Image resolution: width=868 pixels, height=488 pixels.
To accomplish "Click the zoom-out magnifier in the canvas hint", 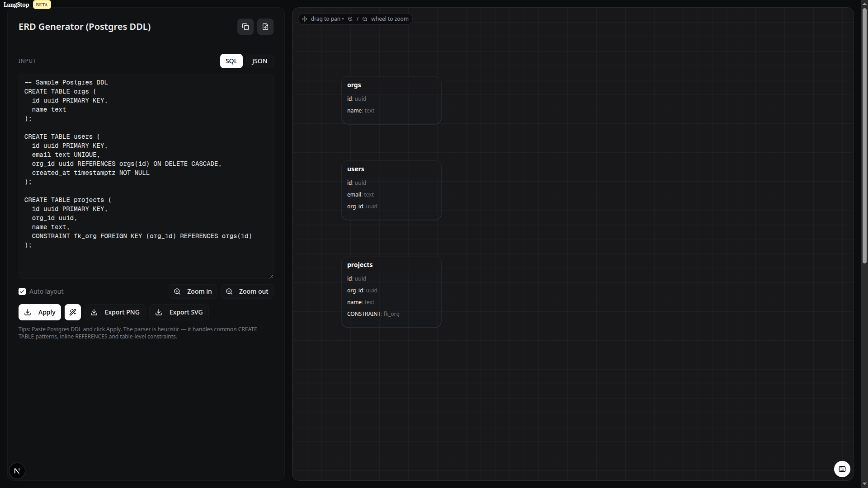I will click(365, 19).
